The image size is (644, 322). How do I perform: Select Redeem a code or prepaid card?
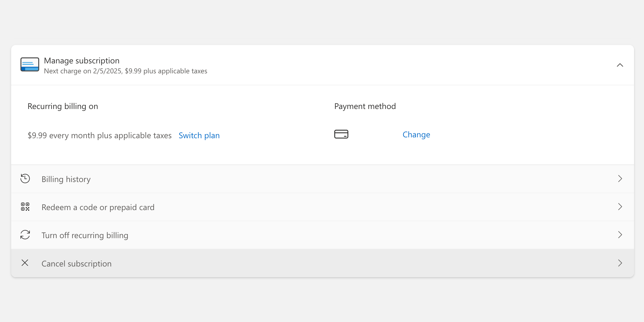coord(98,207)
